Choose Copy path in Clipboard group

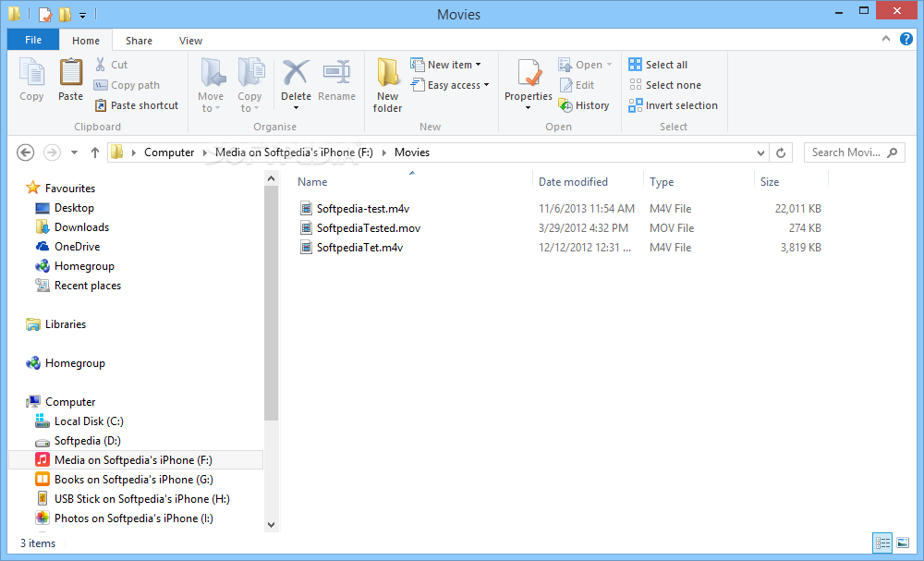click(127, 85)
